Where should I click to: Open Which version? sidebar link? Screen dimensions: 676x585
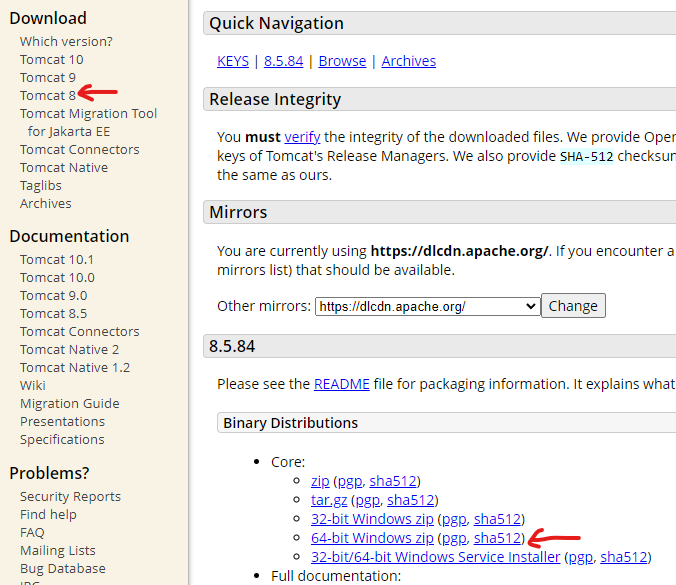click(x=66, y=41)
